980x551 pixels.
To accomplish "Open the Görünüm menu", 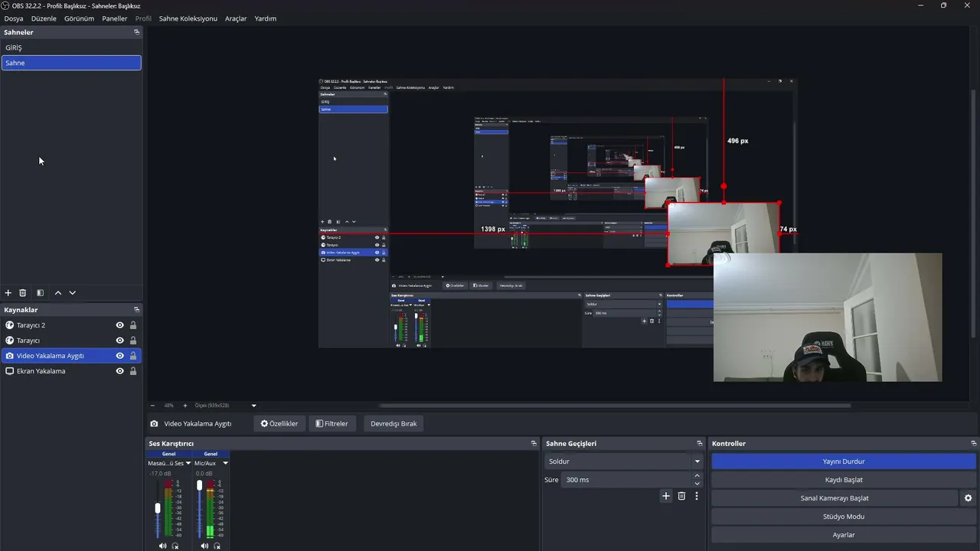I will [79, 18].
